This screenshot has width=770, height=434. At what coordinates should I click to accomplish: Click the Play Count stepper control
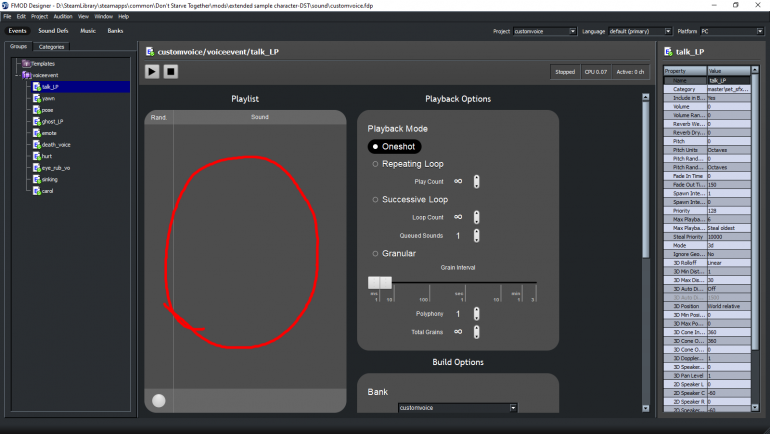tap(477, 181)
